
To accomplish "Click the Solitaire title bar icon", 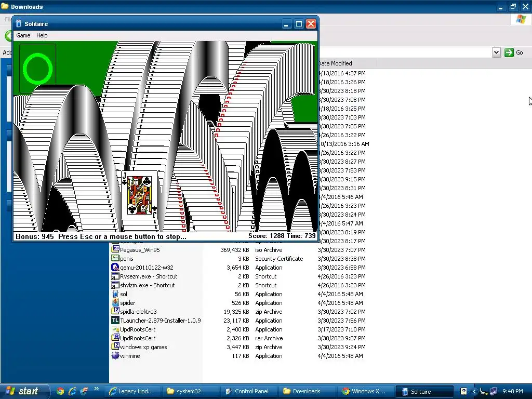I will 19,24.
